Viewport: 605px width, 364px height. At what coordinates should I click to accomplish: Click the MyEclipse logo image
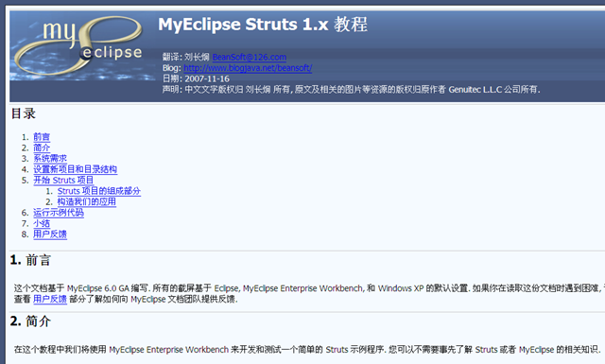82,46
